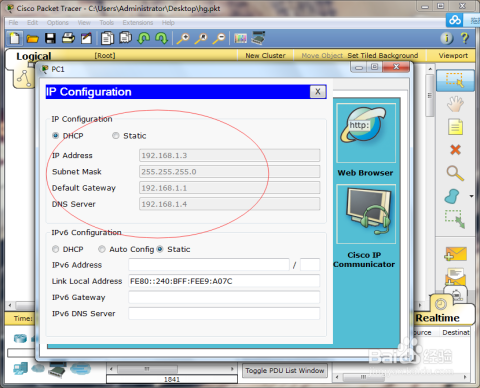The width and height of the screenshot is (480, 388).
Task: Click the Undo arrow icon
Action: (143, 38)
